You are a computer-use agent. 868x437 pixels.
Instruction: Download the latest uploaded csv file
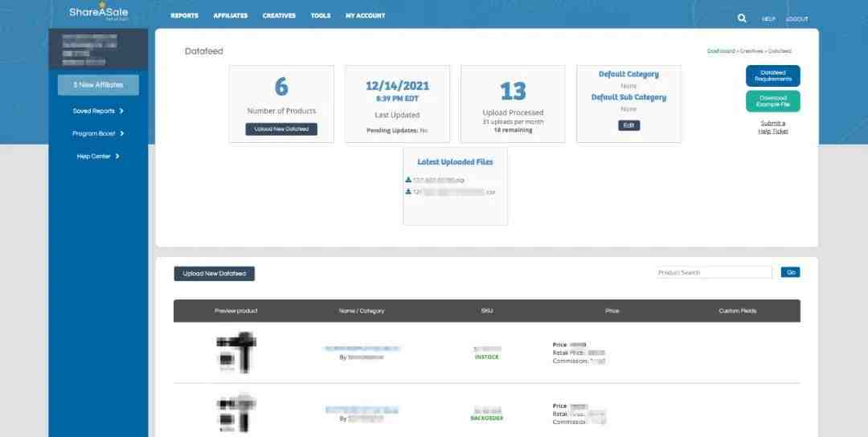pos(453,192)
